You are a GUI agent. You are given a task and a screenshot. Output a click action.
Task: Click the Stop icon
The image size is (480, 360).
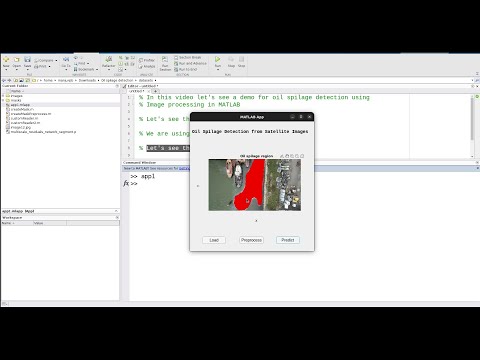241,59
